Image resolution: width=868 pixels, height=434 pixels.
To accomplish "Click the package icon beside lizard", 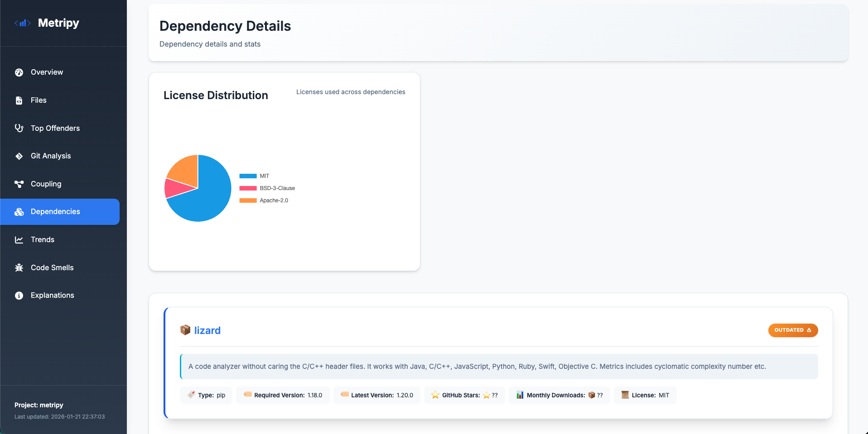I will tap(185, 330).
